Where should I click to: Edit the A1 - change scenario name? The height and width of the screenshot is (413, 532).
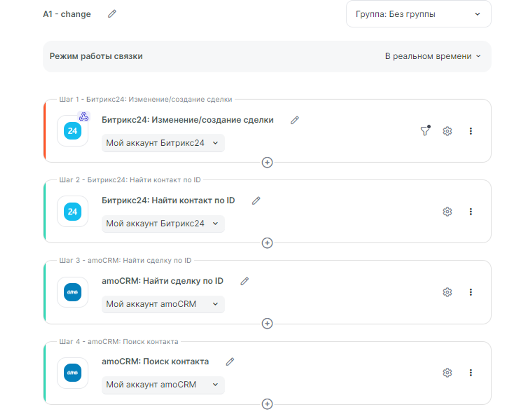[x=112, y=14]
